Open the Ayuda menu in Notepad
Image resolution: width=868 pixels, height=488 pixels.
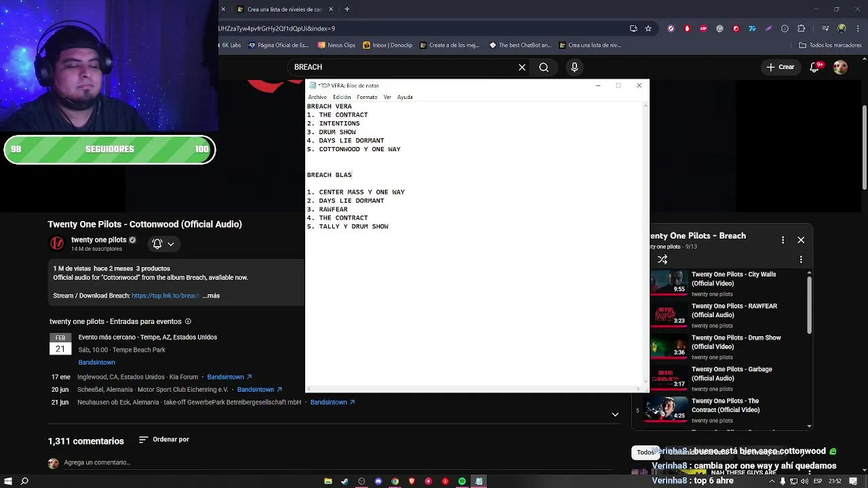[405, 97]
